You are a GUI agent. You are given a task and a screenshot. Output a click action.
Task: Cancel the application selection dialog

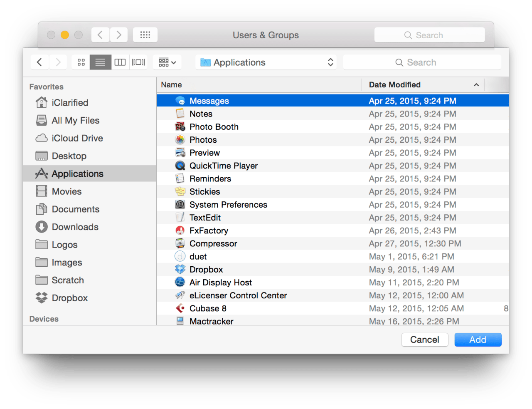(424, 340)
